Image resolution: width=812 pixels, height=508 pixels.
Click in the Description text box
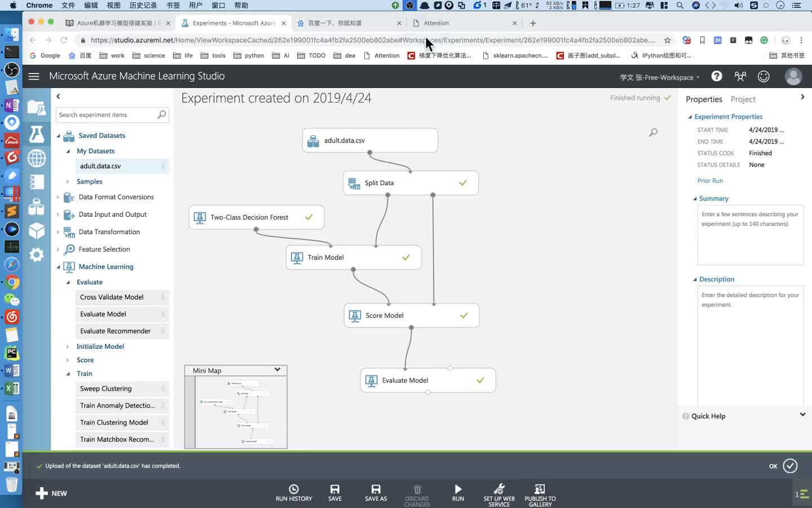750,345
